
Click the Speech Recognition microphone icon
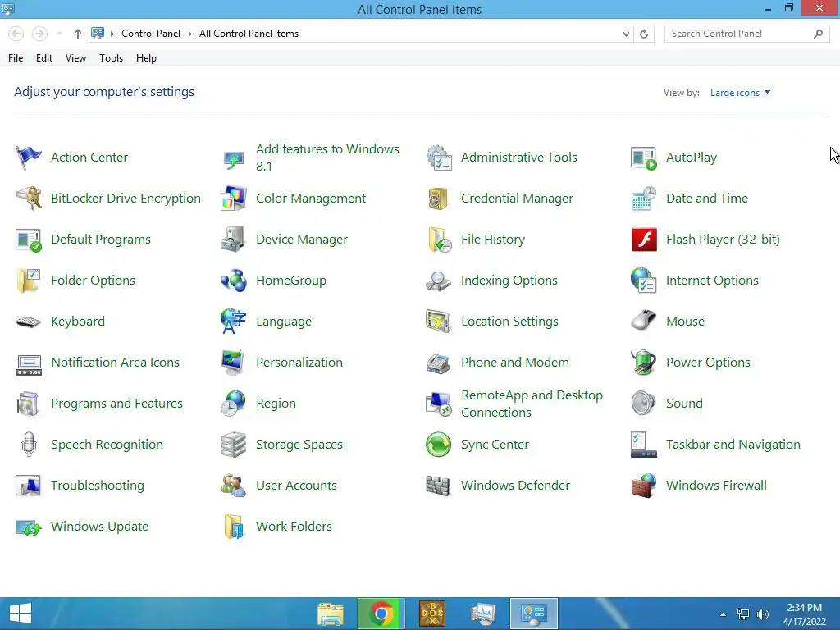[29, 445]
